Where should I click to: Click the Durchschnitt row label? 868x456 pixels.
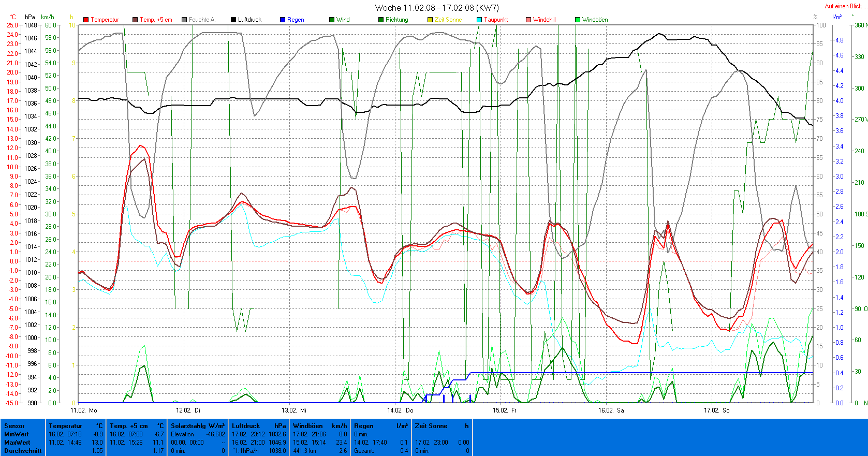tap(23, 451)
